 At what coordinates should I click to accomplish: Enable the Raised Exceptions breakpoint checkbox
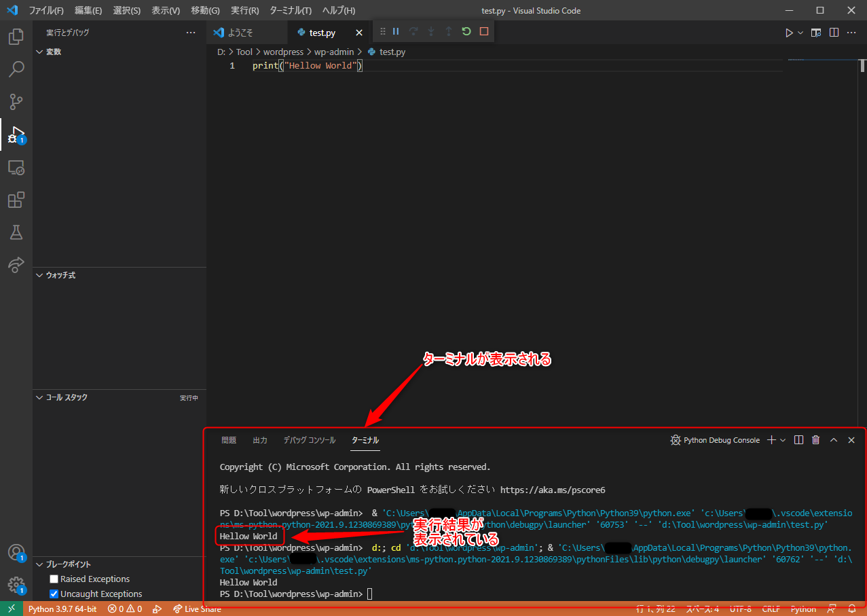tap(54, 579)
